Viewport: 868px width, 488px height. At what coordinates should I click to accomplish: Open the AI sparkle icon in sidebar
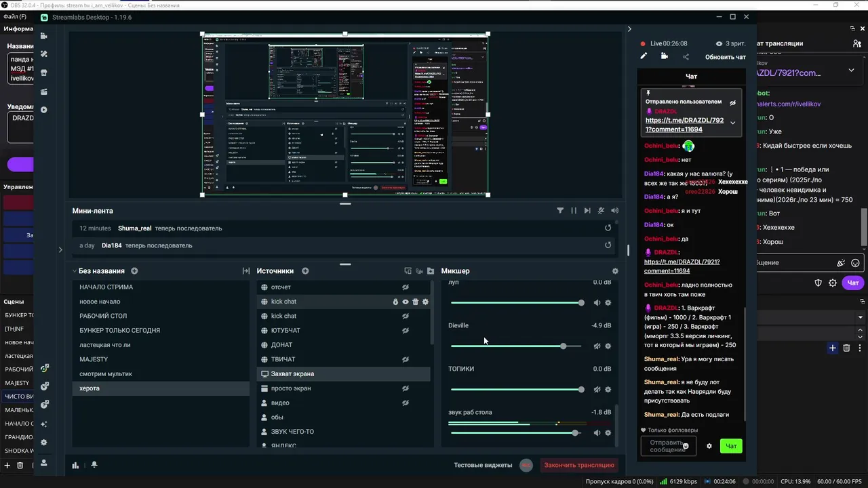tap(44, 424)
